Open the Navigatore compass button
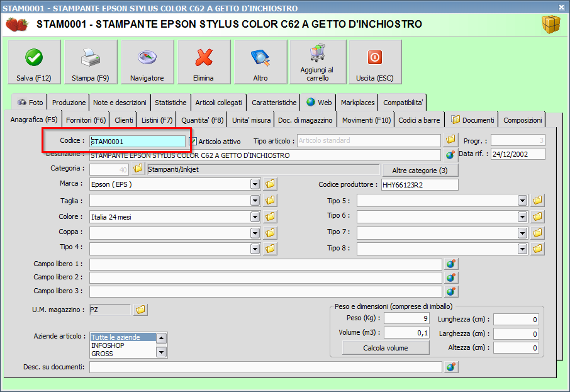 click(x=147, y=62)
